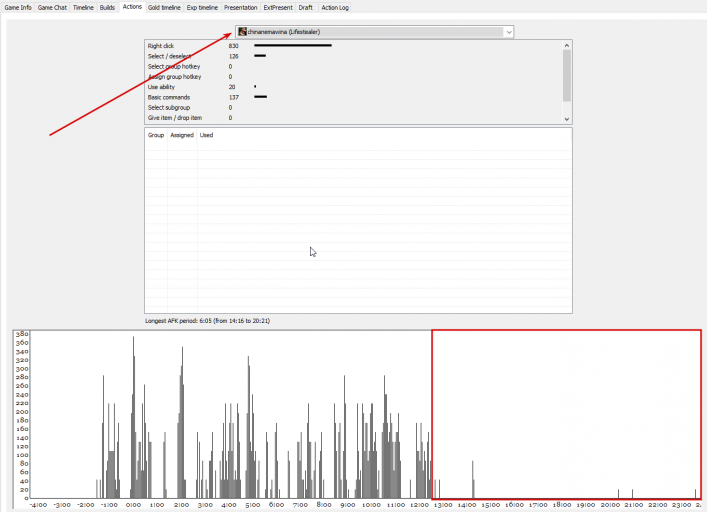Select the Use ability row

[x=354, y=87]
